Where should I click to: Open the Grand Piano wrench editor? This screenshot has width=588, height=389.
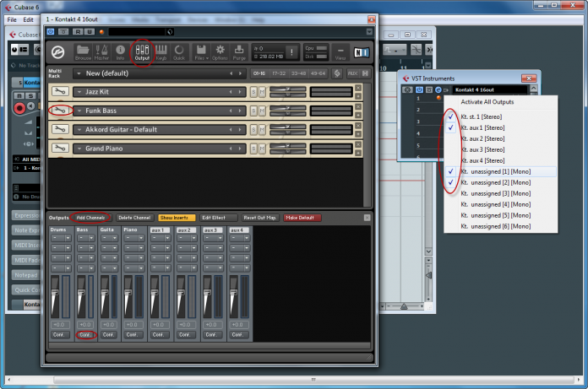tap(60, 148)
